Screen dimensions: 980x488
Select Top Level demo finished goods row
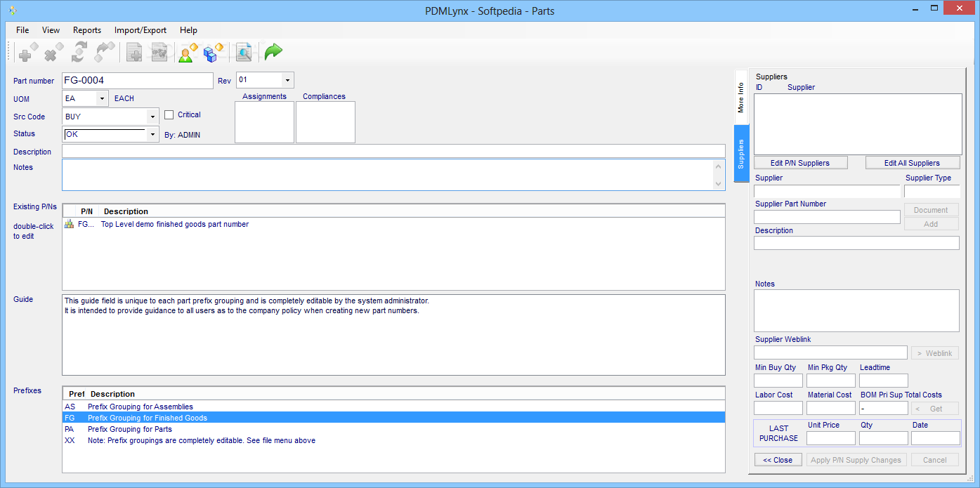pos(393,224)
